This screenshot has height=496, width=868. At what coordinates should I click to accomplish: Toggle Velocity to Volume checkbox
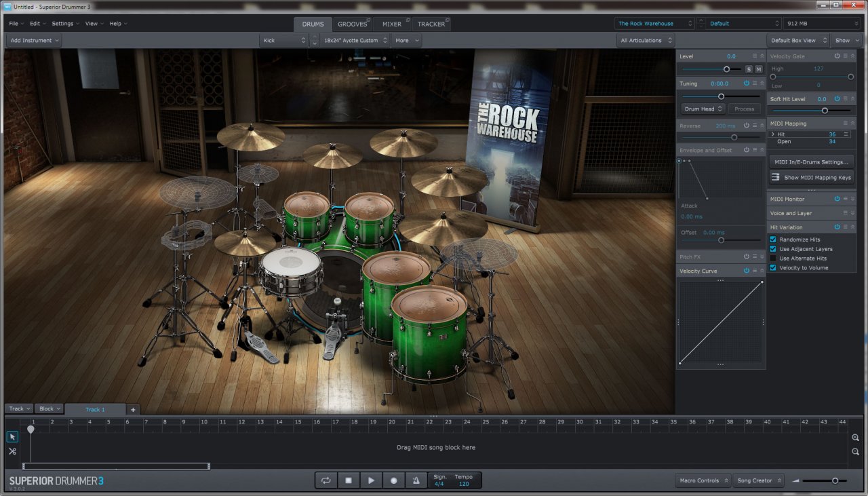tap(773, 268)
